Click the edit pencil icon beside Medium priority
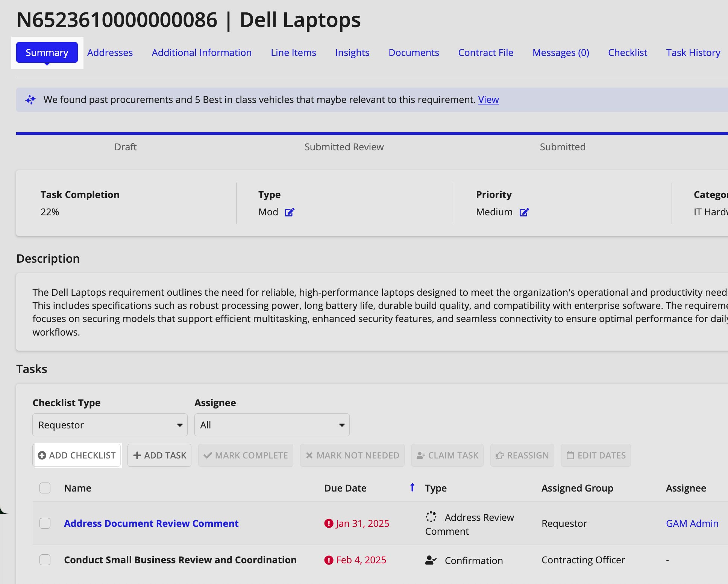728x584 pixels. coord(524,212)
